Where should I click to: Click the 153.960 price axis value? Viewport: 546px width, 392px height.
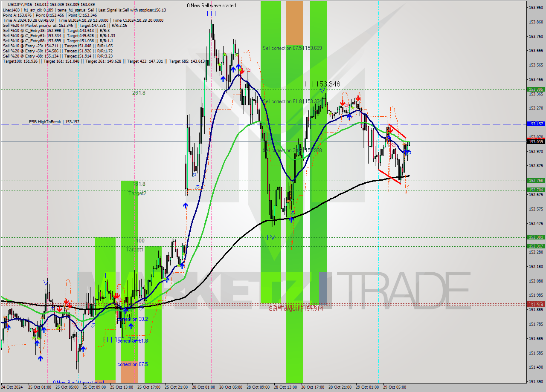[536, 7]
